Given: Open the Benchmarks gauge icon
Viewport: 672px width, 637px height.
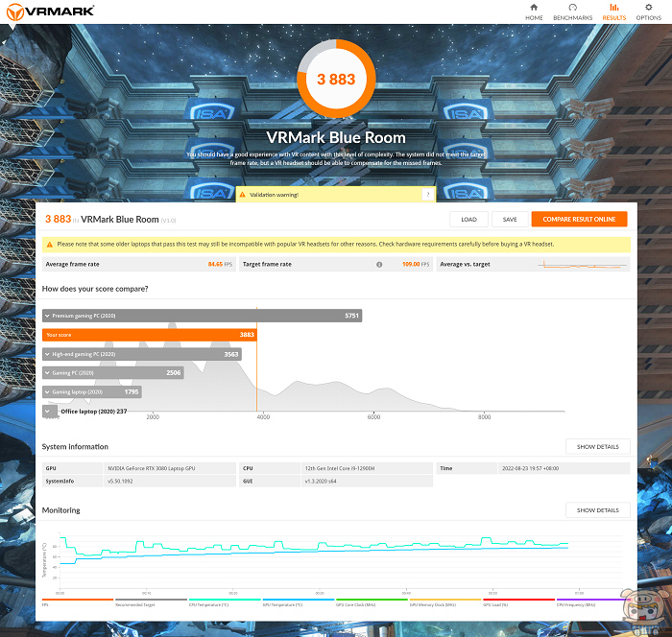Looking at the screenshot, I should coord(573,8).
